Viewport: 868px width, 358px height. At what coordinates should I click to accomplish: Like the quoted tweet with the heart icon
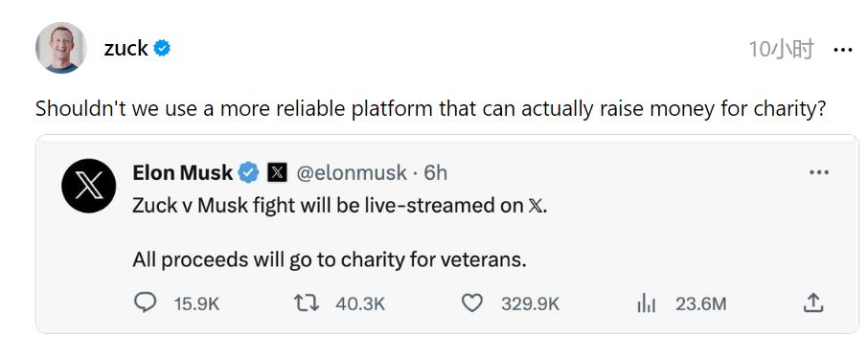[472, 303]
